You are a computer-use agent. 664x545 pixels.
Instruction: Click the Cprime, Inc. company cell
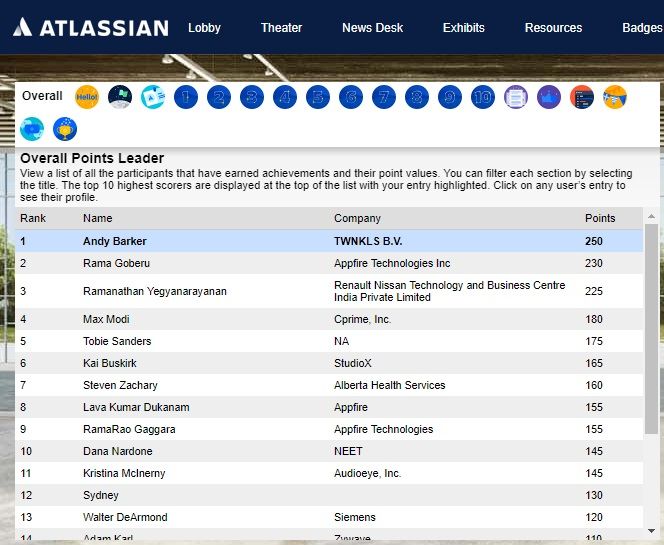[x=362, y=319]
